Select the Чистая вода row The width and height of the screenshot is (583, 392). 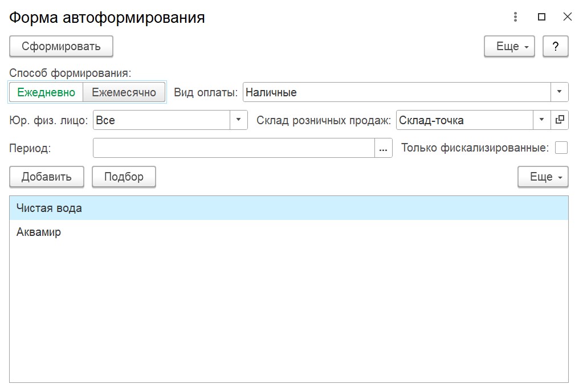pyautogui.click(x=289, y=208)
